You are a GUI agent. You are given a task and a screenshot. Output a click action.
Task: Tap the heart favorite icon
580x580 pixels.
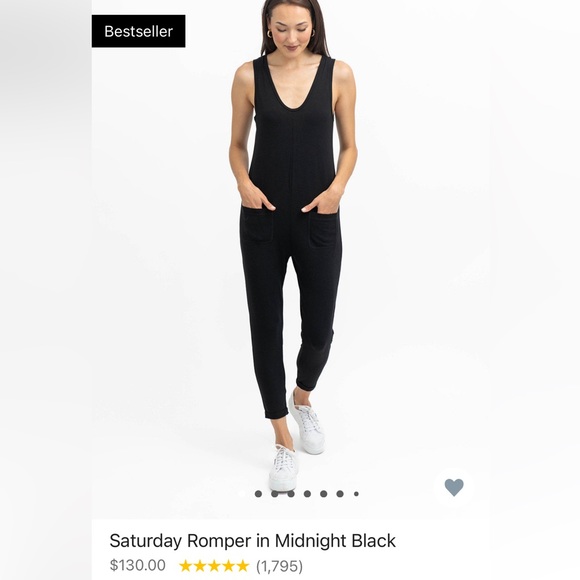[x=454, y=487]
